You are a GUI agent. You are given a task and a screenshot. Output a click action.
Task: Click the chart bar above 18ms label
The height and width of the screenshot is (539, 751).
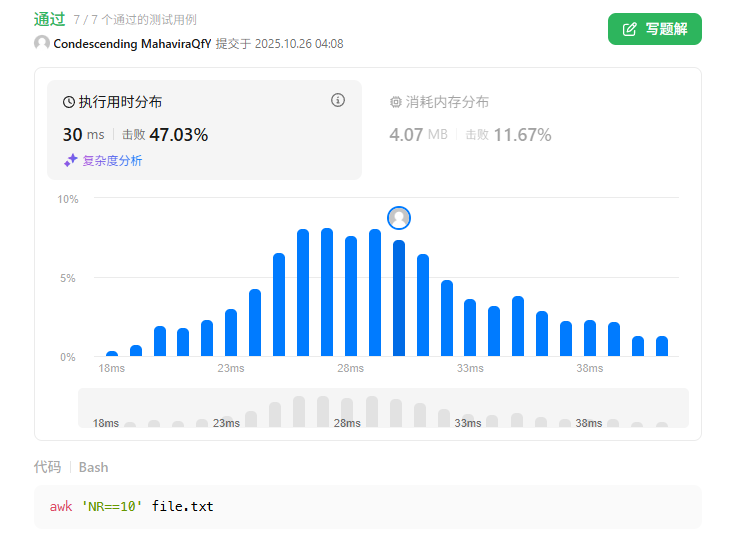112,353
